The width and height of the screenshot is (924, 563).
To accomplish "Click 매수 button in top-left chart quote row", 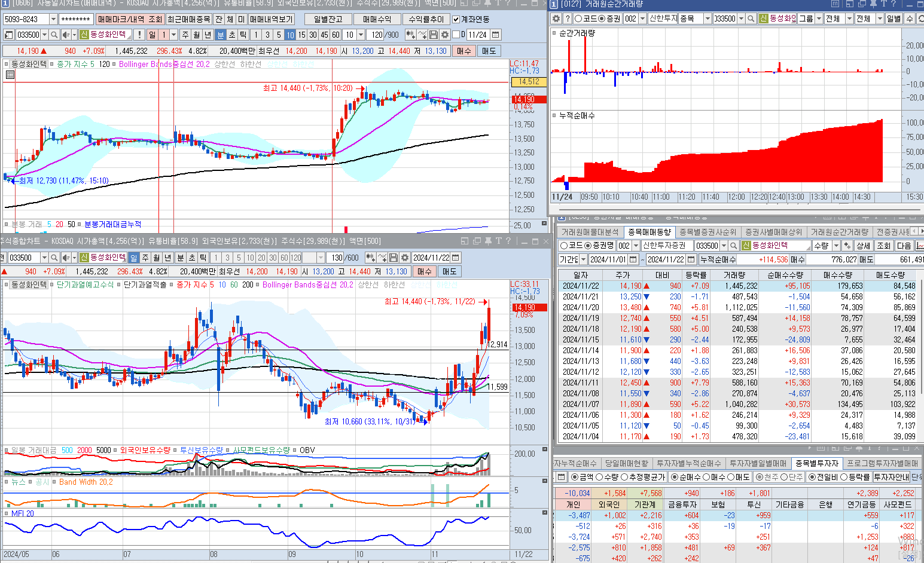I will point(463,51).
